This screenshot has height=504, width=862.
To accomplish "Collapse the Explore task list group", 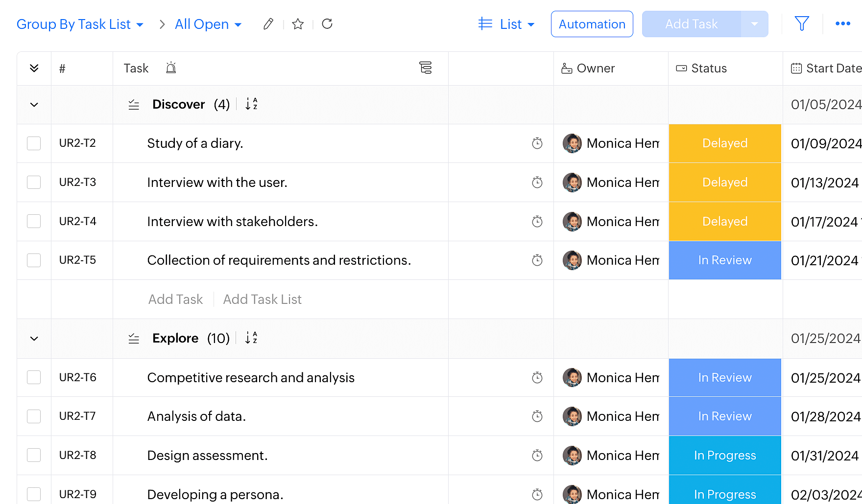I will pos(34,339).
